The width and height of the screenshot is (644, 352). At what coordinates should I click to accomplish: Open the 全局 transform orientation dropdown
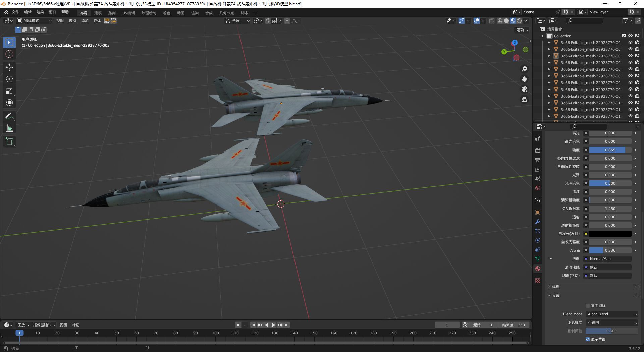pos(237,21)
